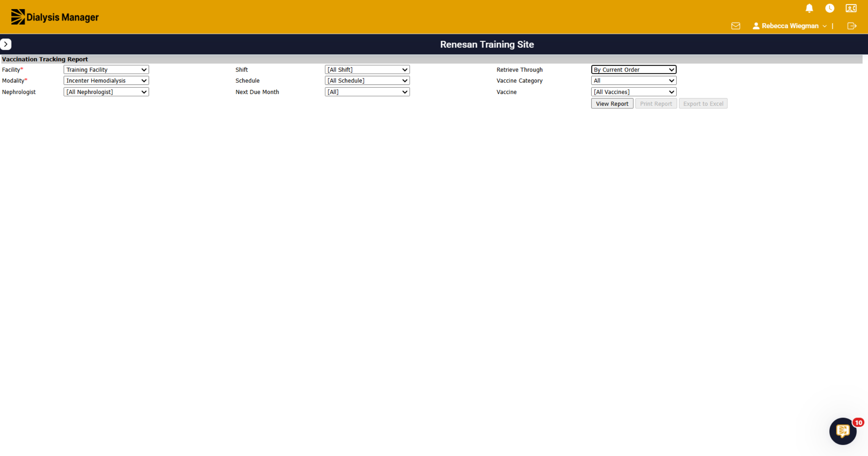
Task: Open the Vaccine Category dropdown
Action: (x=634, y=81)
